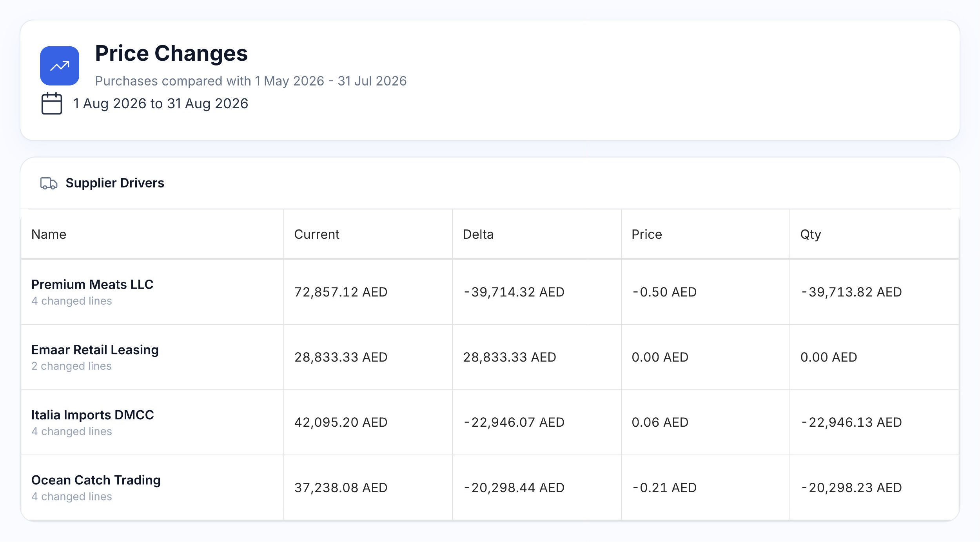Open the Ocean Catch Trading supplier row
This screenshot has width=980, height=542.
pos(490,487)
